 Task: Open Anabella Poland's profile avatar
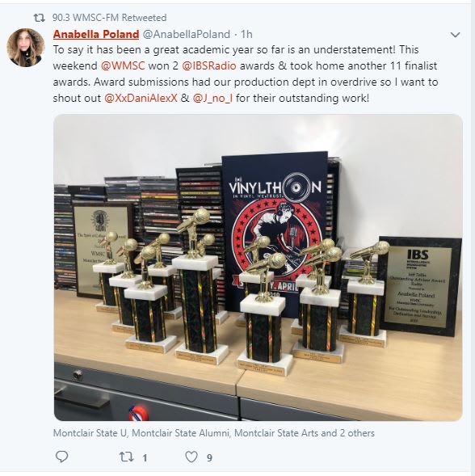(x=26, y=48)
